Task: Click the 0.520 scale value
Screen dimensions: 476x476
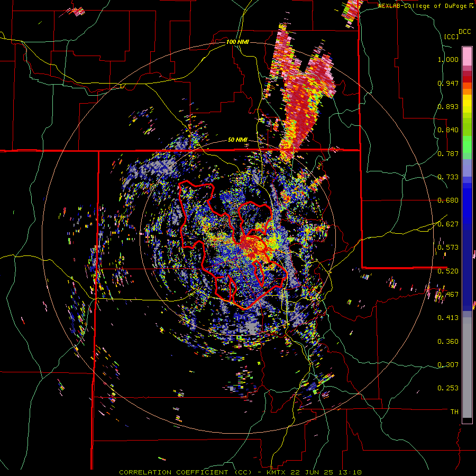Action: point(448,271)
